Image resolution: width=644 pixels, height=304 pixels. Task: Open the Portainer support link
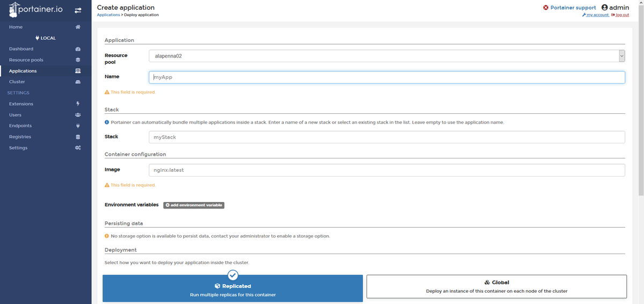coord(573,8)
